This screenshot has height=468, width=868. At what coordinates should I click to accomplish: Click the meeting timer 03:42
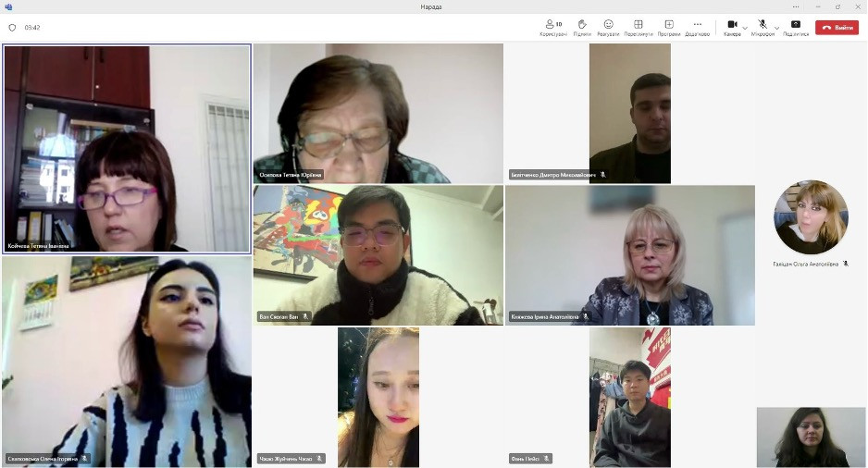tap(32, 28)
